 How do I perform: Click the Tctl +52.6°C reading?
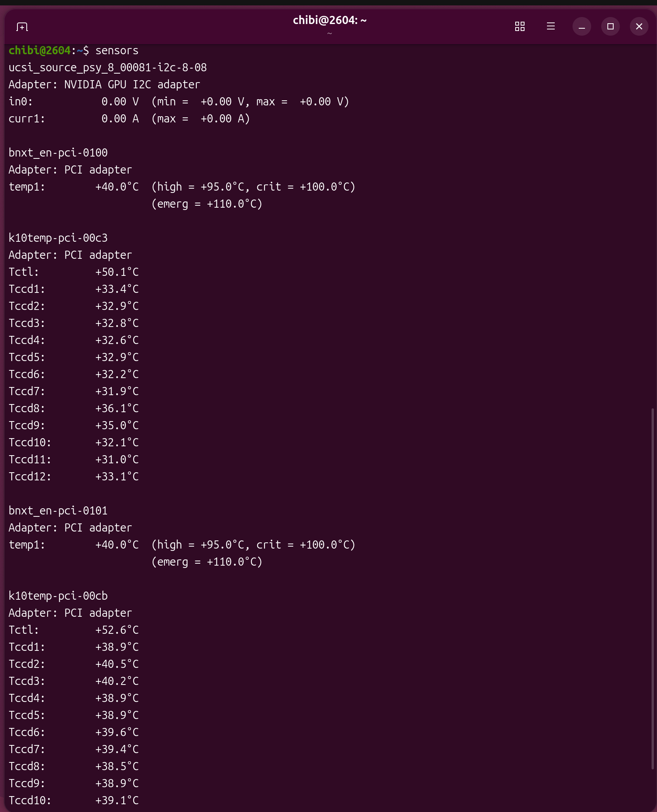(x=117, y=630)
